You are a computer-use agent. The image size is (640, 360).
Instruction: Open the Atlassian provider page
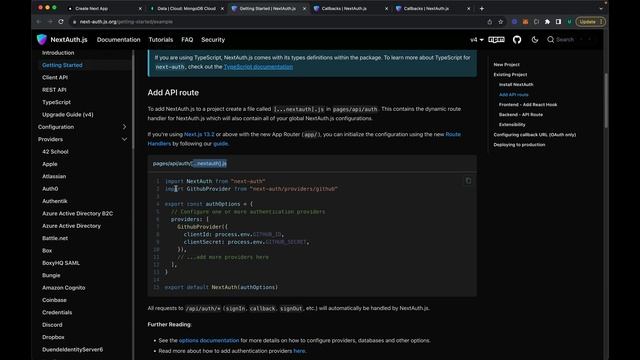coord(54,176)
